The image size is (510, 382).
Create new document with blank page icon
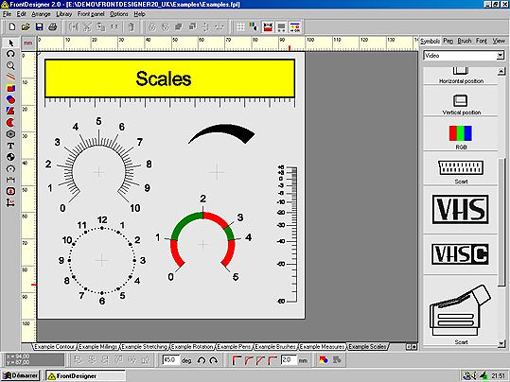[12, 27]
